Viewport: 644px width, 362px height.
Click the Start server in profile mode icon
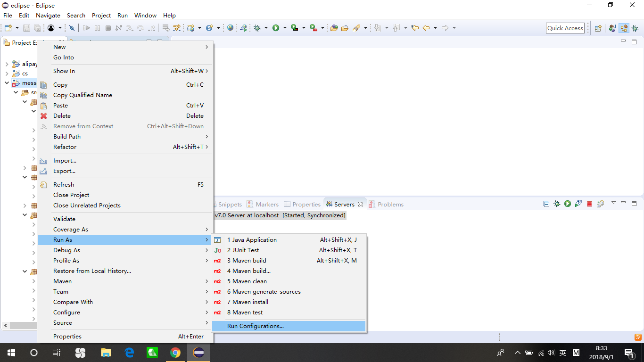coord(578,204)
